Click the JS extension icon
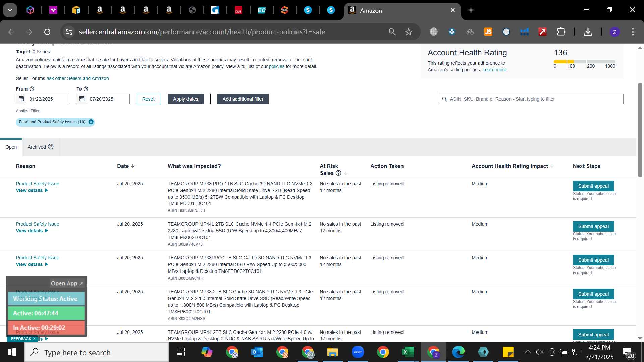The height and width of the screenshot is (362, 644). (x=488, y=32)
